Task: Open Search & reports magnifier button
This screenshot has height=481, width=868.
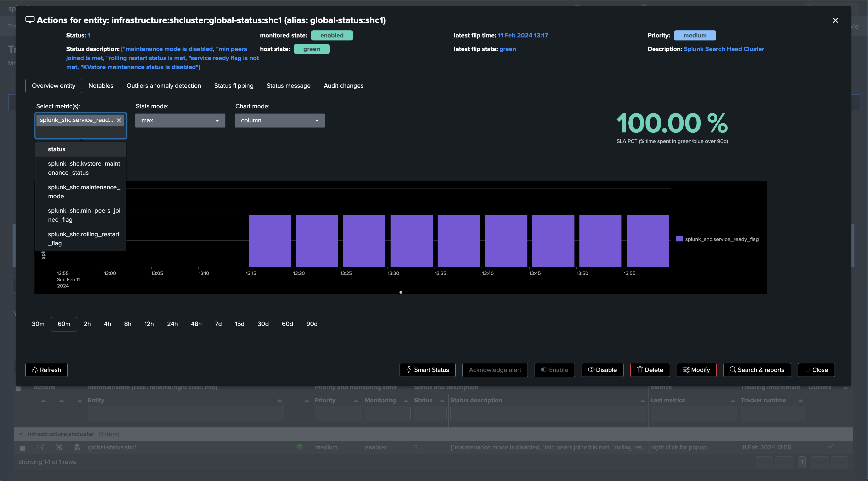Action: [x=757, y=370]
